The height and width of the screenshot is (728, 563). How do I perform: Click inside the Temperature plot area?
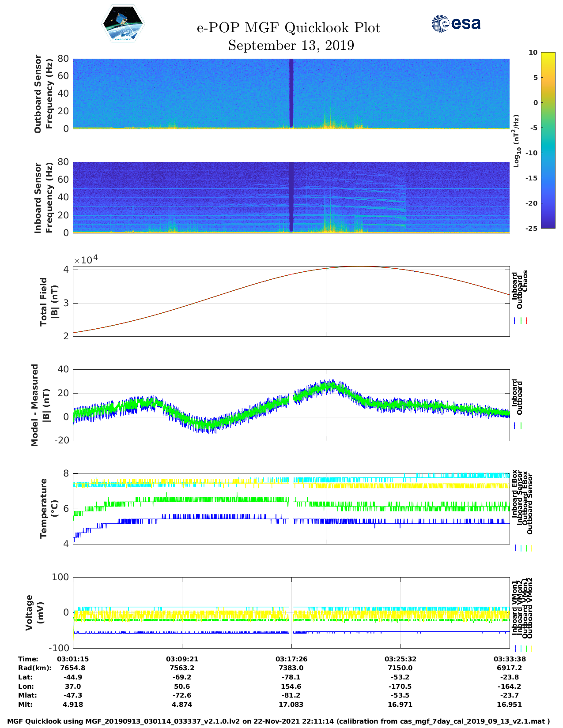click(291, 508)
